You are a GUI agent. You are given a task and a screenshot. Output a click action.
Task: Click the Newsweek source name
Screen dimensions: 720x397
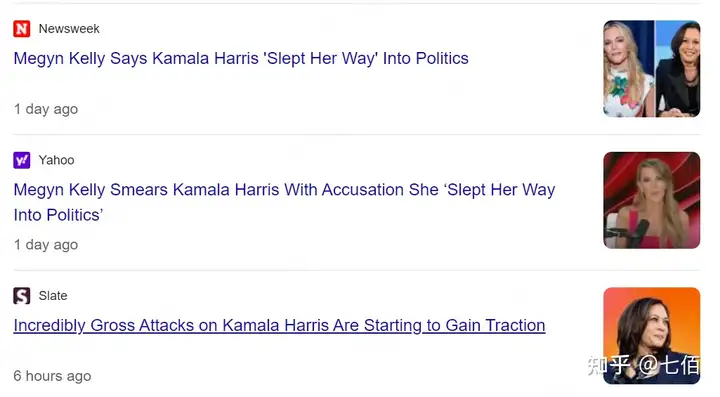click(x=69, y=28)
